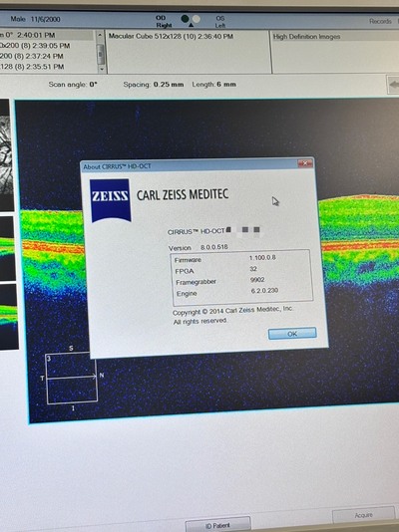Click the Firmware 1.100.0.8 value

(x=262, y=257)
